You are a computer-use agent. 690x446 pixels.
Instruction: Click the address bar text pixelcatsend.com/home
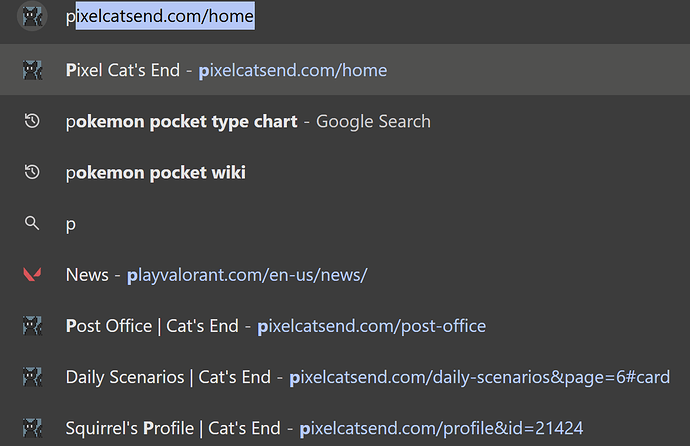click(160, 16)
